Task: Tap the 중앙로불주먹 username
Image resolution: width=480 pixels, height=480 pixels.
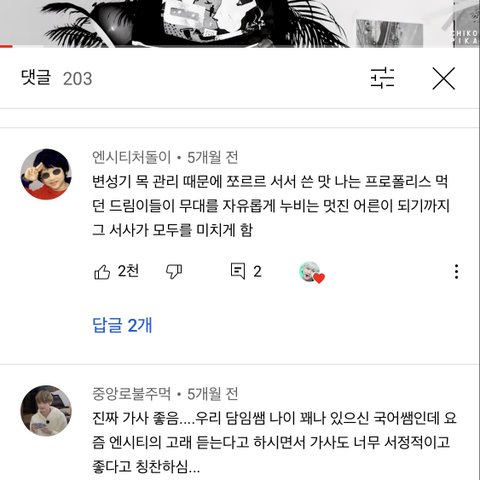Action: 132,394
